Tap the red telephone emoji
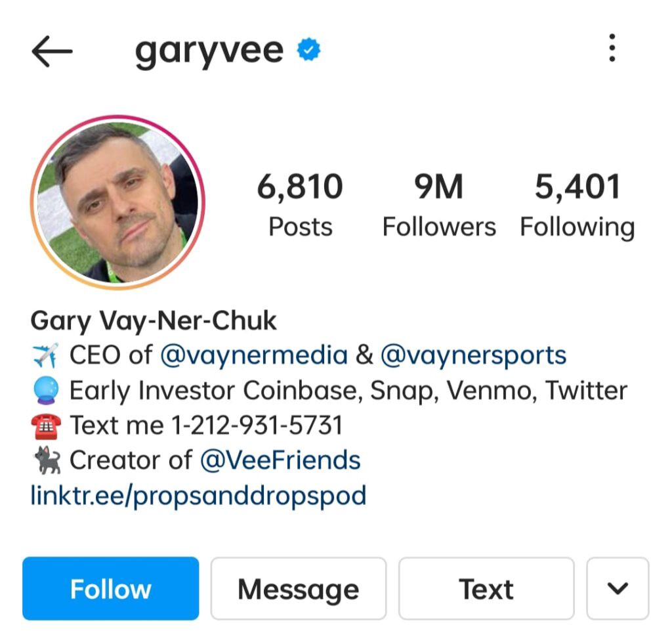 point(45,426)
